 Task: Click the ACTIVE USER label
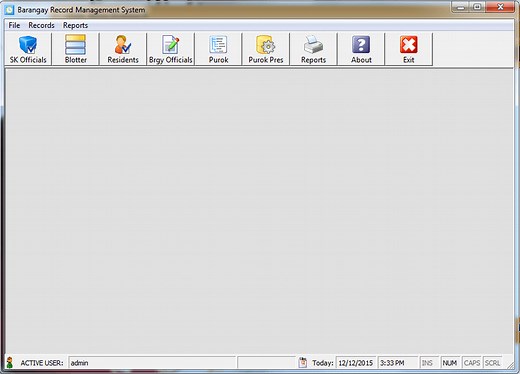pyautogui.click(x=42, y=363)
